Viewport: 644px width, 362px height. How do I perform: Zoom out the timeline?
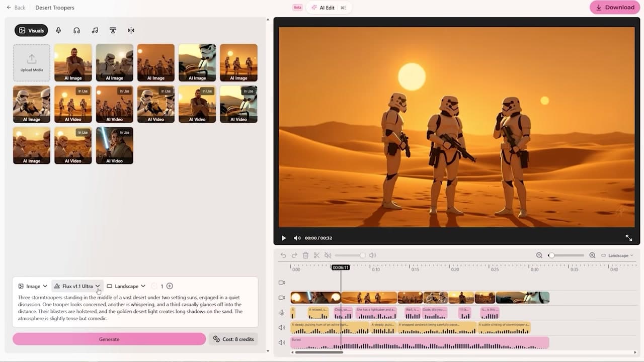click(x=539, y=255)
